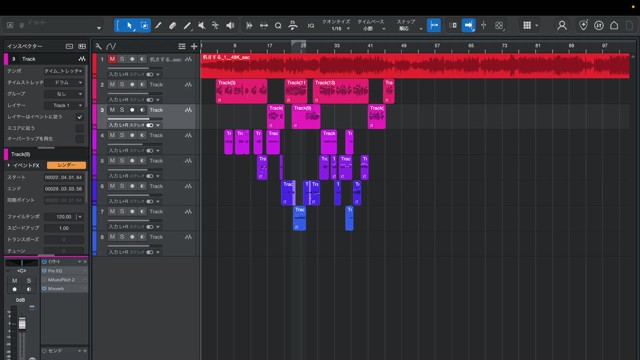Select the Track(13) clip on track 2
The image size is (640, 360).
point(340,91)
